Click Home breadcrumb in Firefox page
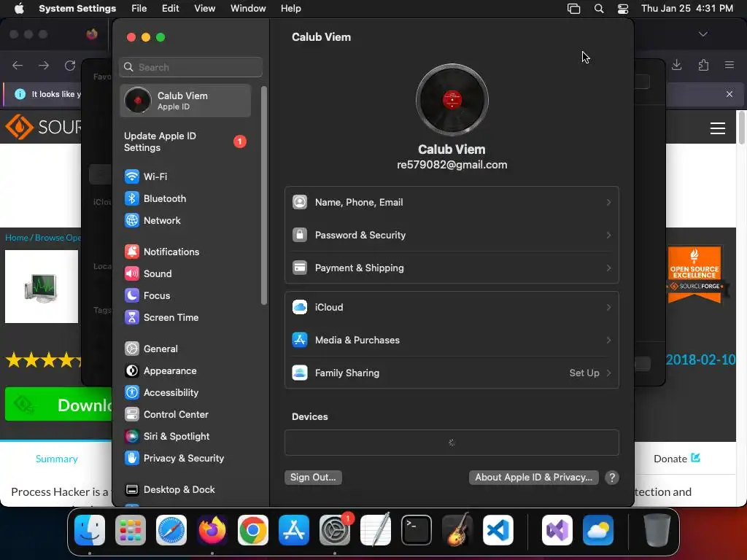Viewport: 747px width, 560px height. (x=16, y=238)
